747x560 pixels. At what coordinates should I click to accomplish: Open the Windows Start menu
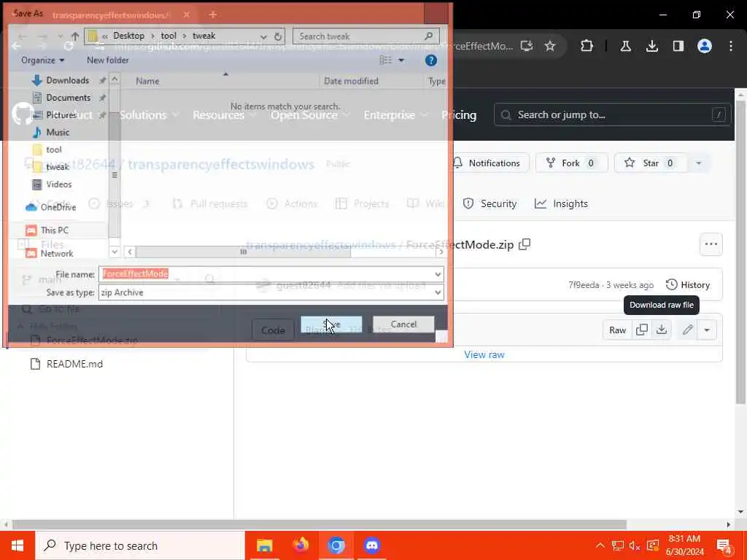tap(18, 545)
